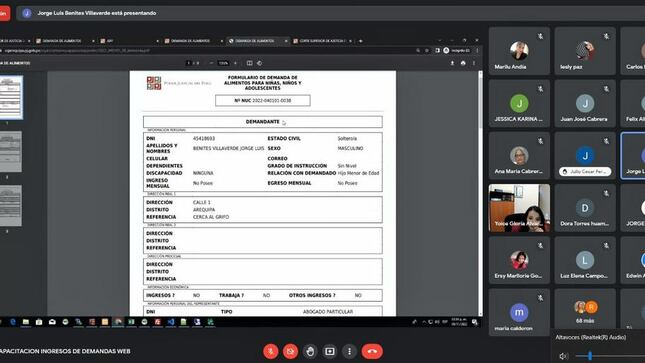Click Dora Torres Huam... participant tile
Viewport: 645px width, 363px height.
pos(585,208)
